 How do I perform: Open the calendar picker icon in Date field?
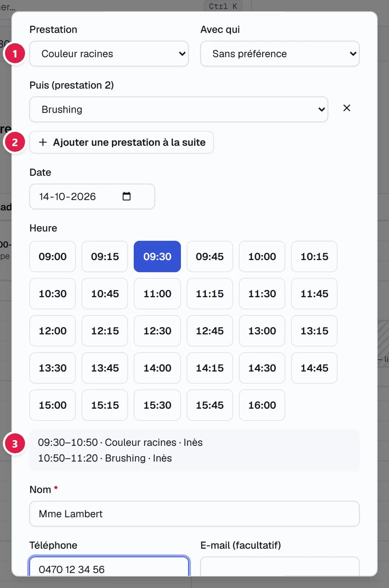(127, 196)
